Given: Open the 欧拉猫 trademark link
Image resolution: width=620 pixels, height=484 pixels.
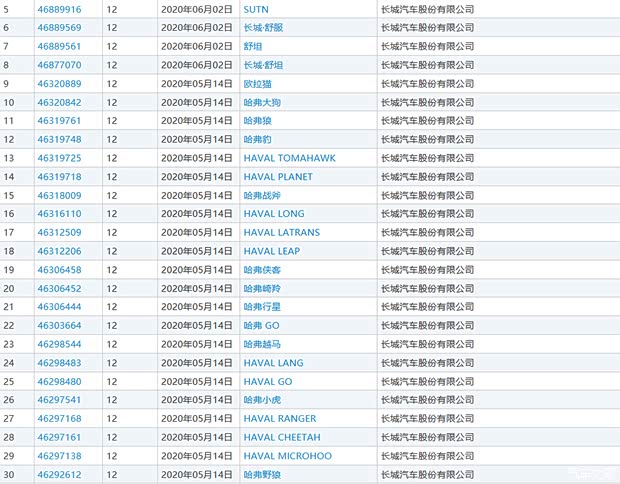Looking at the screenshot, I should coord(259,84).
